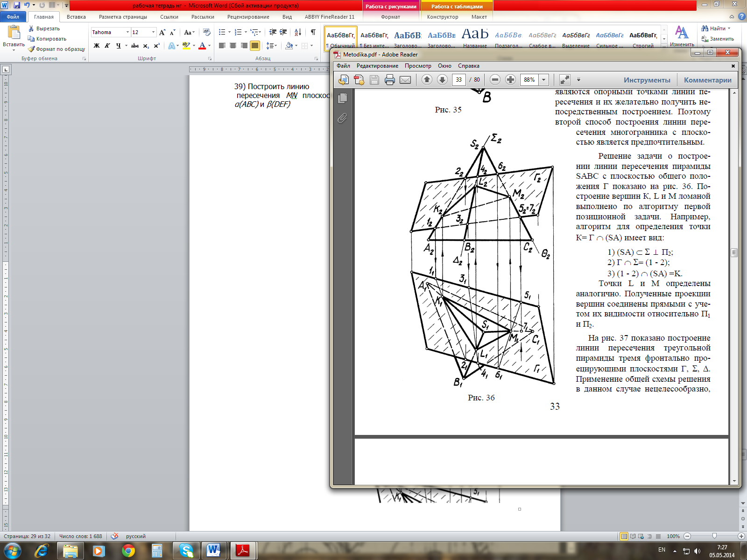
Task: Go to previous page in Adobe Reader
Action: tap(427, 80)
